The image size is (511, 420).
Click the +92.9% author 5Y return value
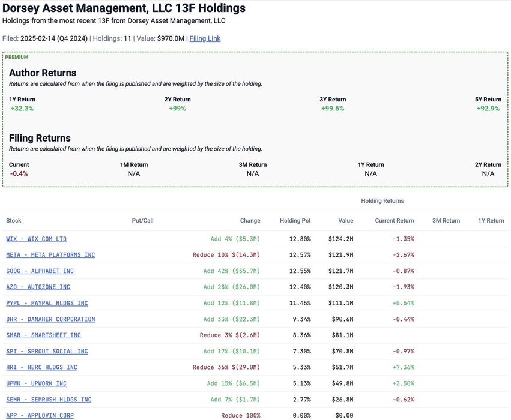488,109
